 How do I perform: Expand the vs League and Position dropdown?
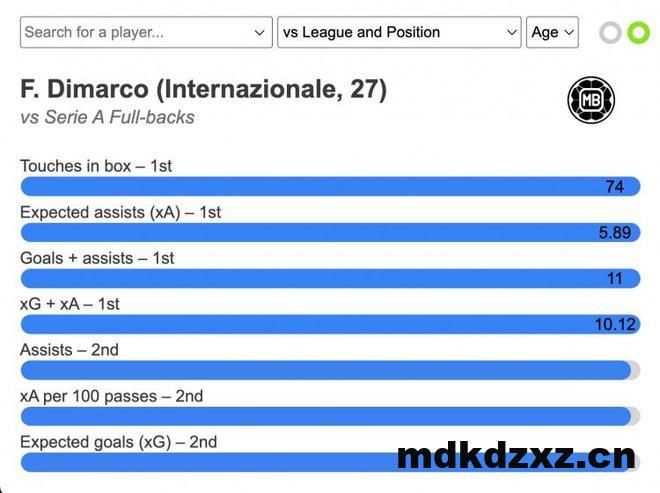pyautogui.click(x=399, y=32)
